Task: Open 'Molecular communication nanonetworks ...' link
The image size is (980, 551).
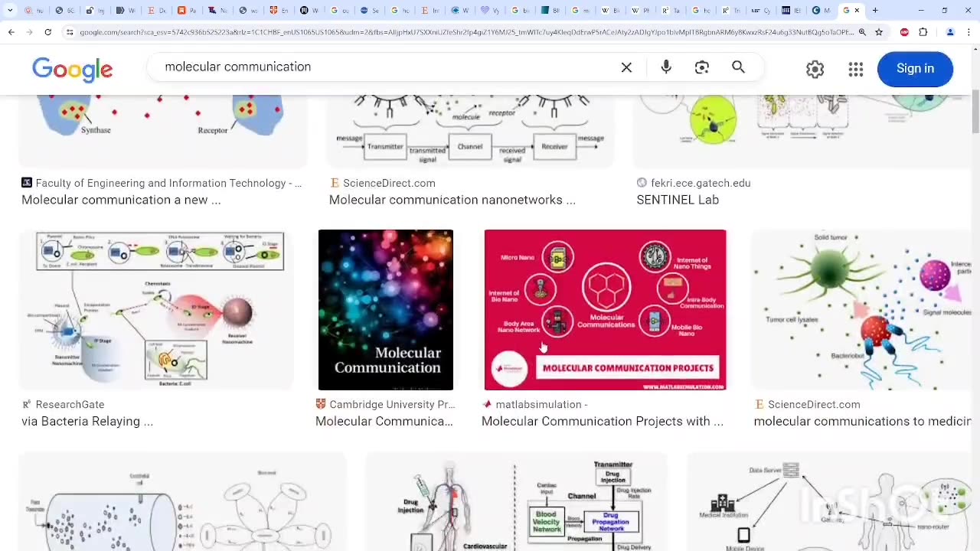Action: tap(452, 200)
